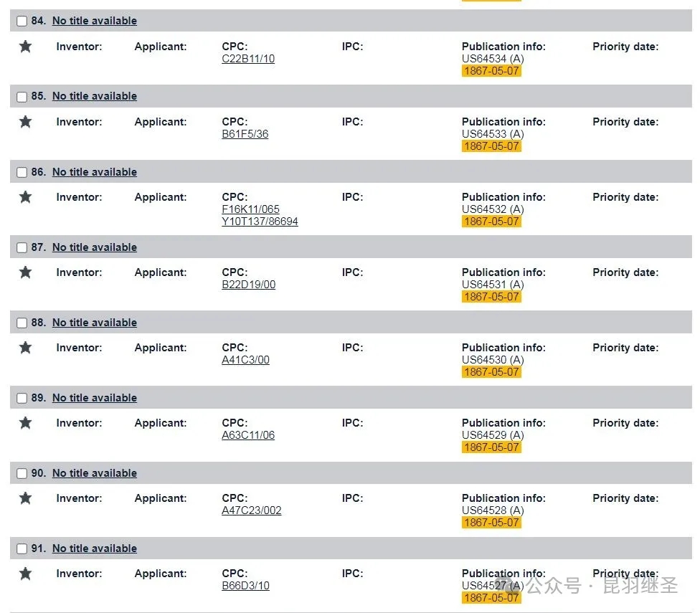Mark result 87 with the star
Viewport: 700px width, 613px height.
tap(25, 272)
